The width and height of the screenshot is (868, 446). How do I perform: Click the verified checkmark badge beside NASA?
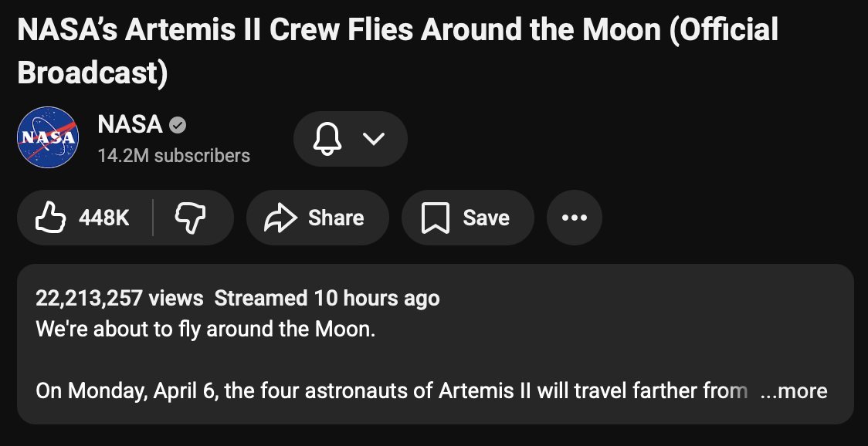coord(178,124)
